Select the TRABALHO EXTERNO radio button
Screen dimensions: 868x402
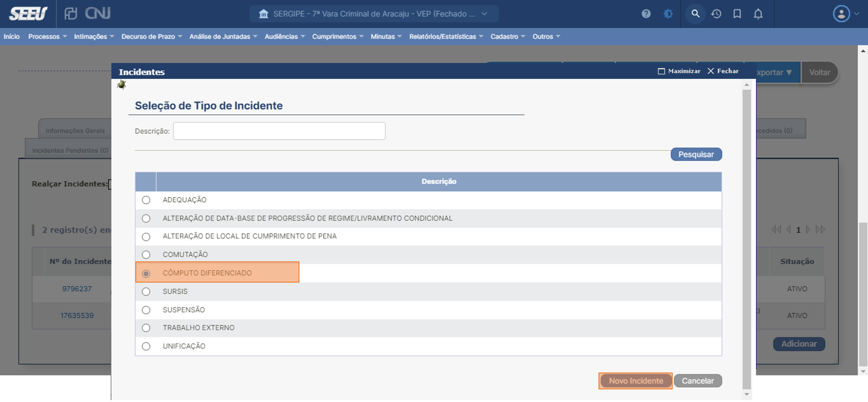pyautogui.click(x=146, y=328)
